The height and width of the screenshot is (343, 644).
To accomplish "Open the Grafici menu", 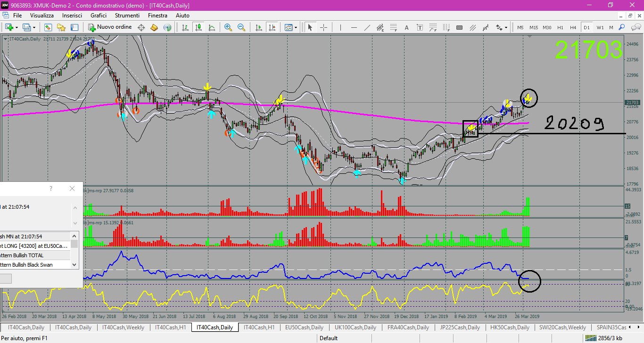I will point(99,16).
